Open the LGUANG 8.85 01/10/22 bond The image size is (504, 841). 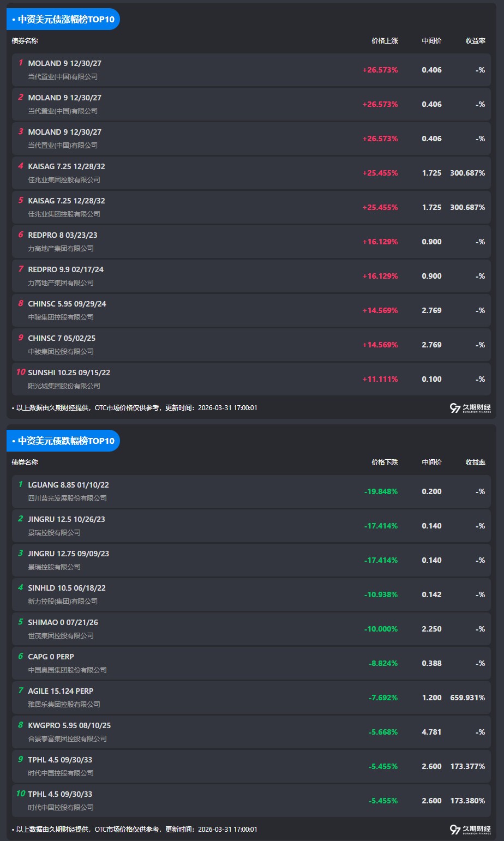[68, 485]
